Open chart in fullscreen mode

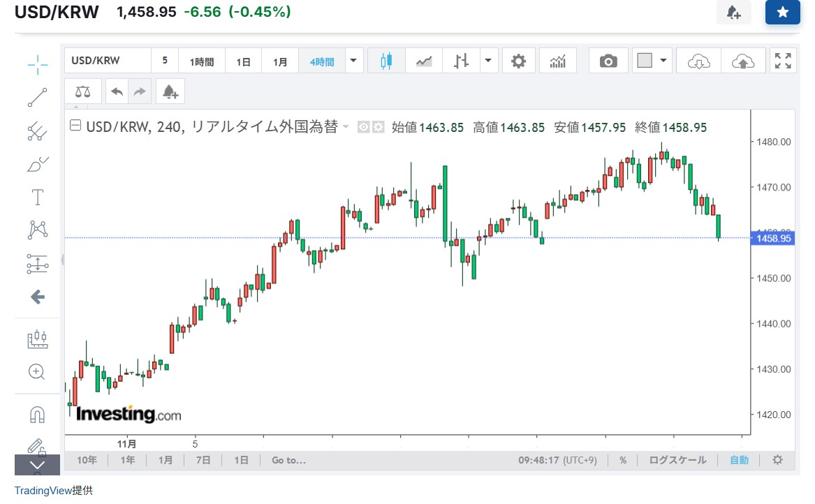[x=783, y=61]
